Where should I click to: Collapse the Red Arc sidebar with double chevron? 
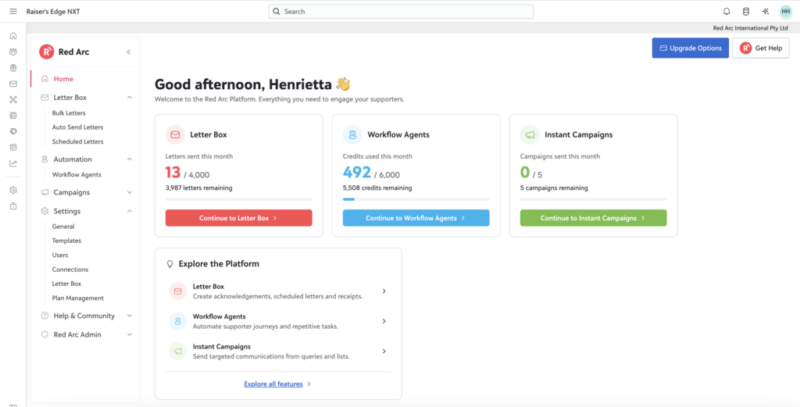click(x=129, y=52)
